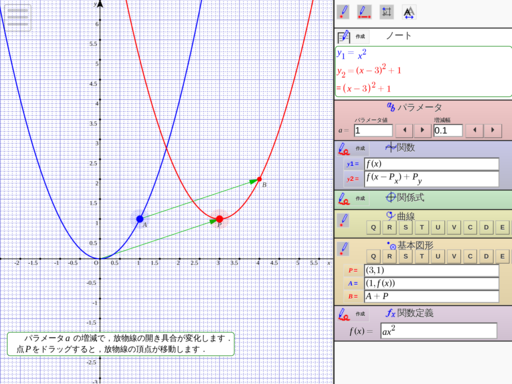This screenshot has height=384, width=512.
Task: Click the y2 function input field
Action: tap(431, 179)
